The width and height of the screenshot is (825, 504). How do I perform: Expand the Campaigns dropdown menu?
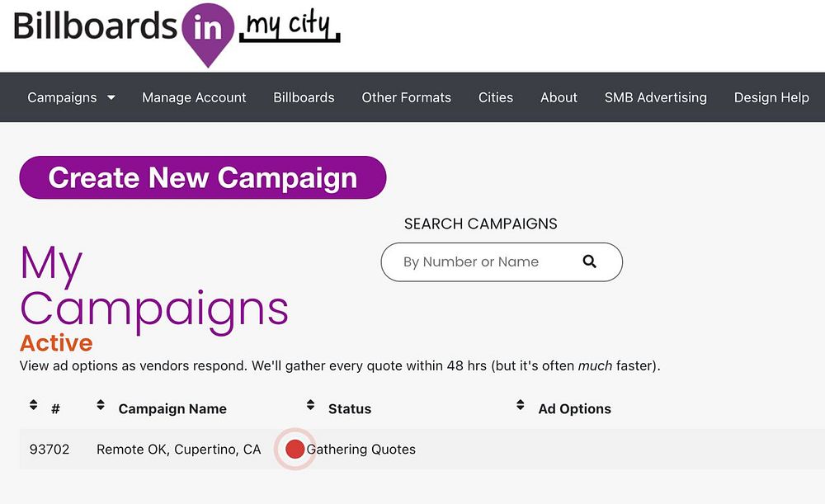71,97
